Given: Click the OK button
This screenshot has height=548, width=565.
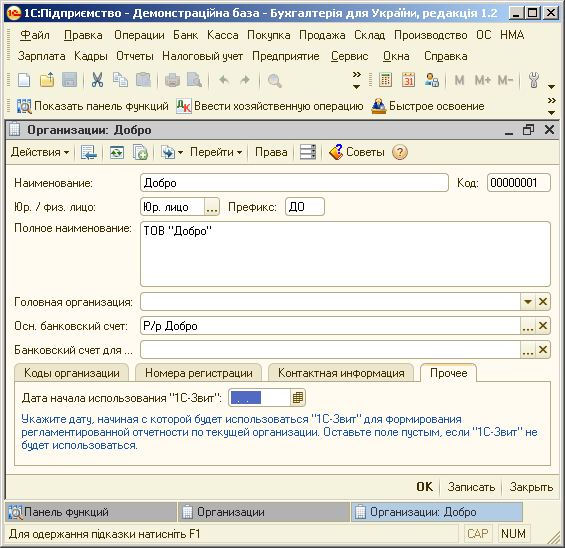Looking at the screenshot, I should click(x=424, y=487).
